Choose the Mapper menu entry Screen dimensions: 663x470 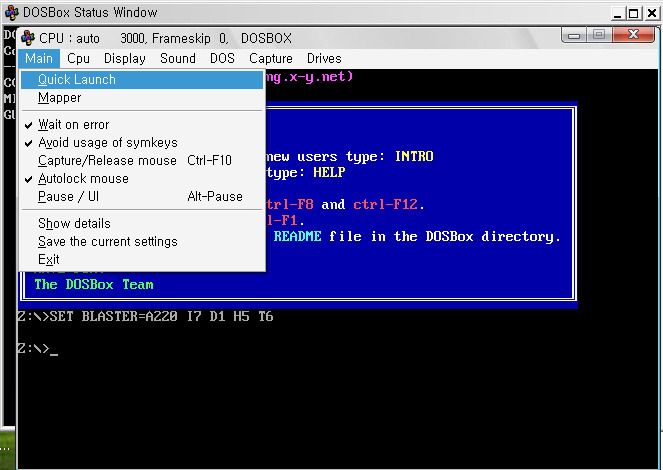click(x=142, y=98)
